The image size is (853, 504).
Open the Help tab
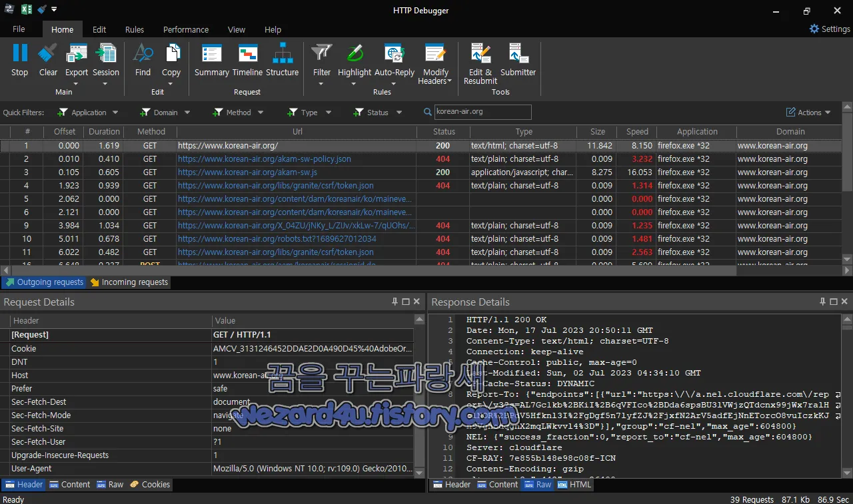pyautogui.click(x=273, y=29)
